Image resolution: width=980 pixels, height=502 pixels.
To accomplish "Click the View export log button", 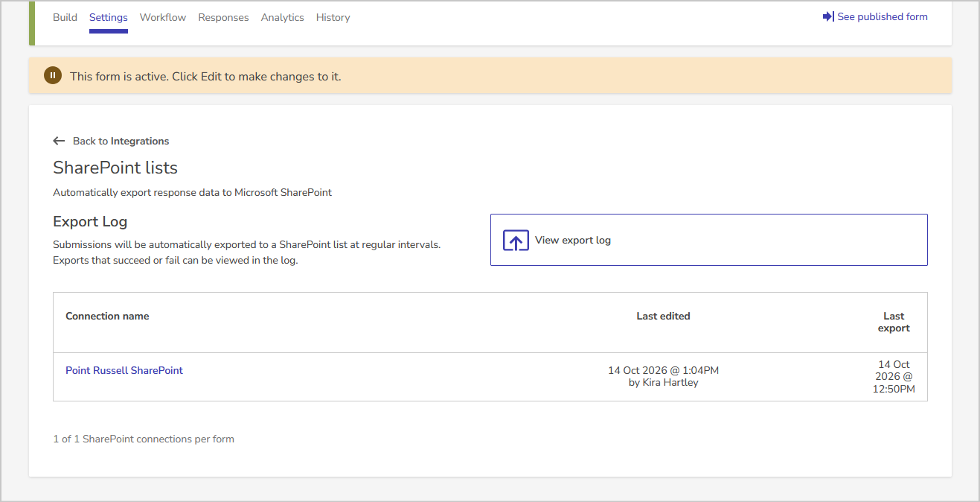I will point(708,240).
